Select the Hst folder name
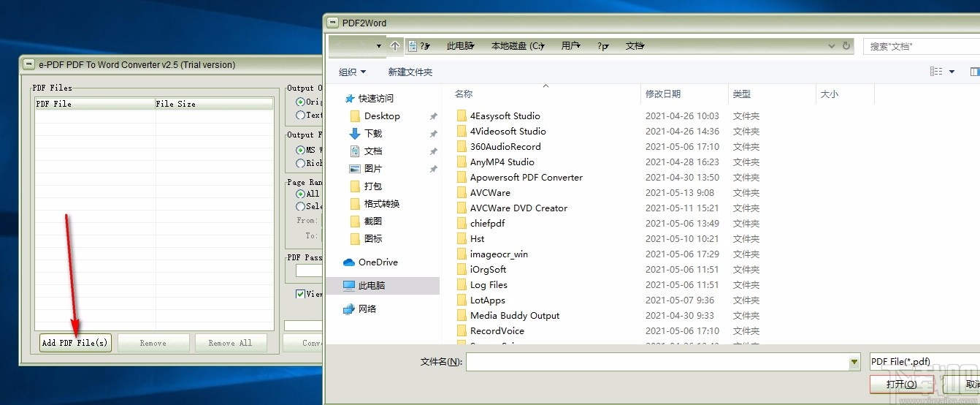 point(477,238)
